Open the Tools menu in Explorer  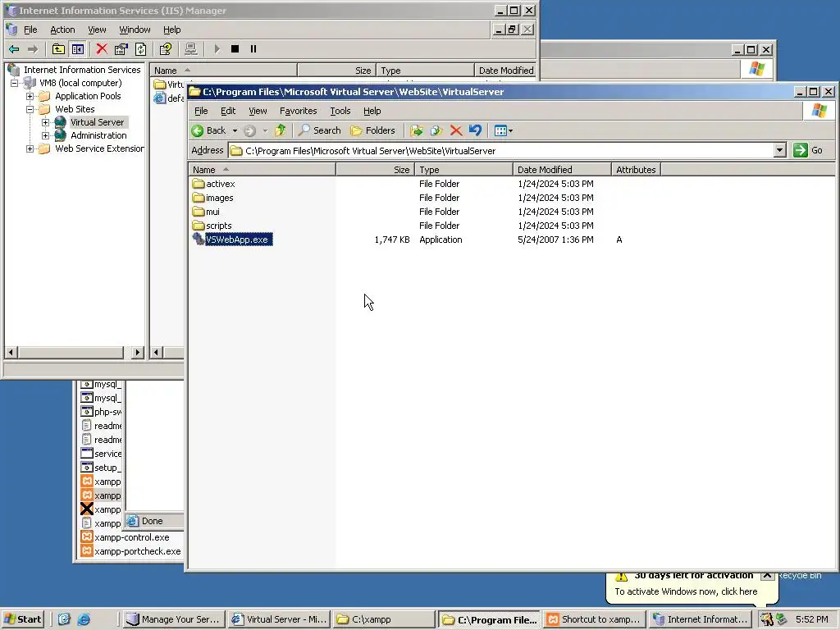coord(340,111)
